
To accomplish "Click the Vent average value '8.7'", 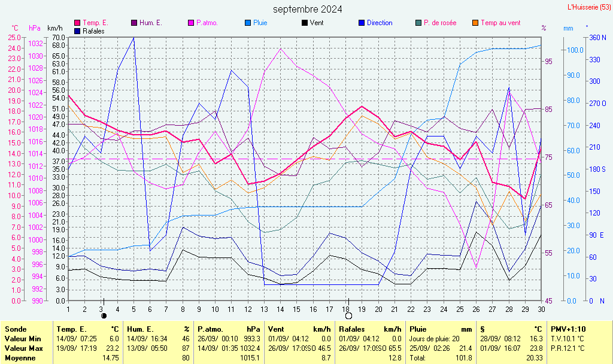I will [326, 358].
